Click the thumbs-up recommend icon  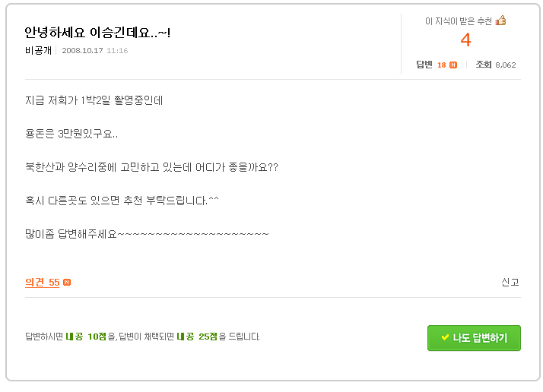coord(500,21)
